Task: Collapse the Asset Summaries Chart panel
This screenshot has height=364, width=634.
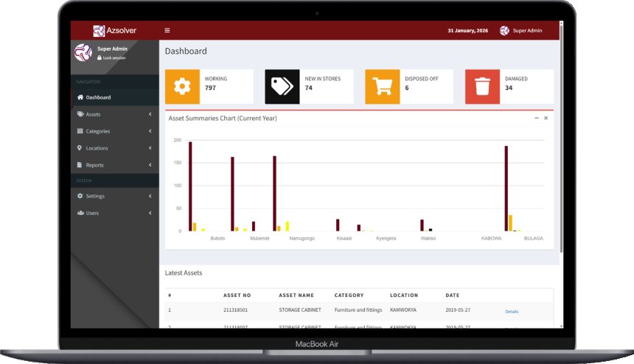Action: [537, 118]
